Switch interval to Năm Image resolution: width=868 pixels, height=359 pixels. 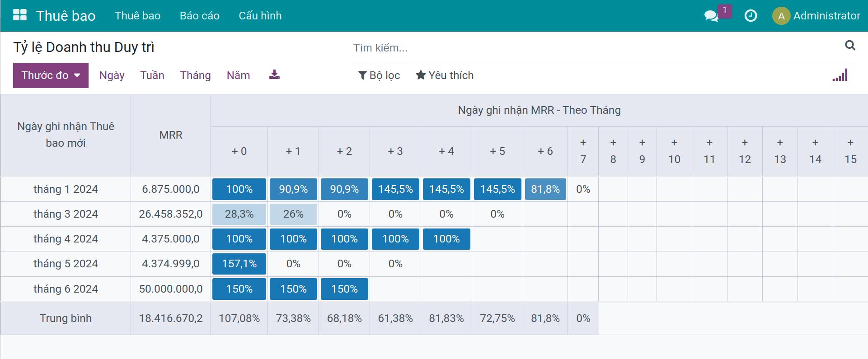[x=238, y=75]
